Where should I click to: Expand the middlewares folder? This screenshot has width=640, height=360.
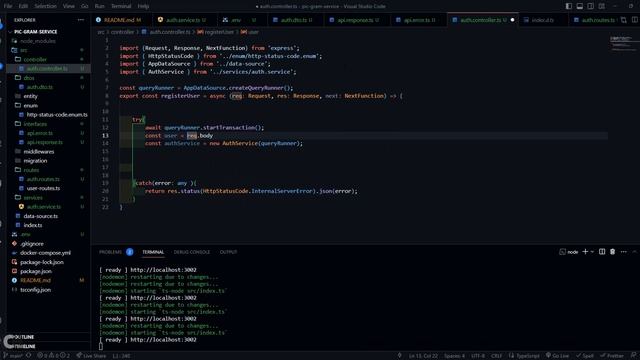[x=48, y=151]
